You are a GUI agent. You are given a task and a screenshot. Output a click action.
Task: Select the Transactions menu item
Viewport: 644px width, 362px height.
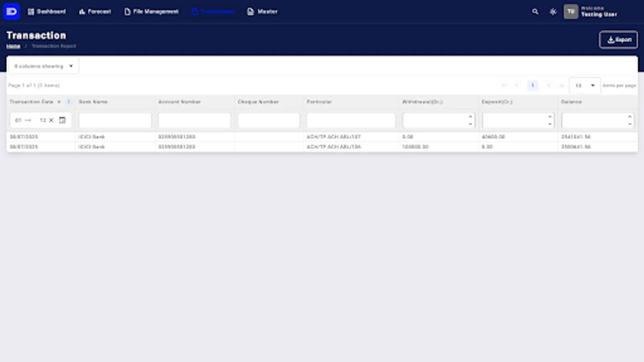pyautogui.click(x=214, y=12)
